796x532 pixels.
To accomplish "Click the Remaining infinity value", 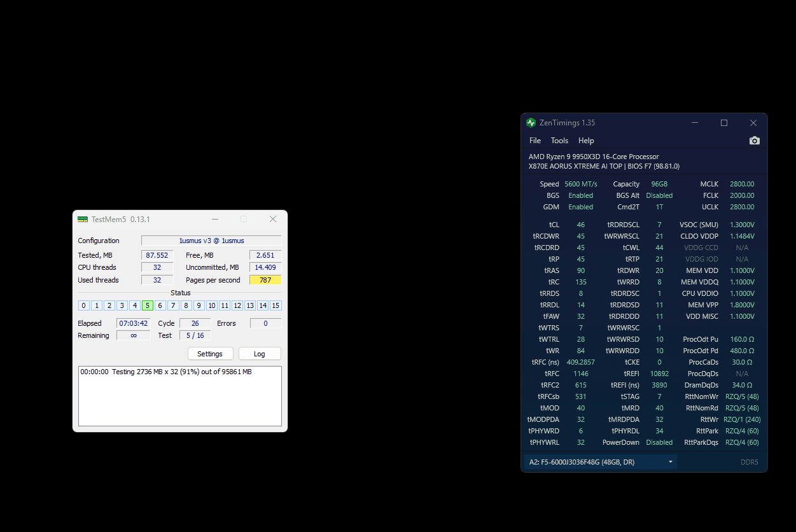I will pos(134,335).
